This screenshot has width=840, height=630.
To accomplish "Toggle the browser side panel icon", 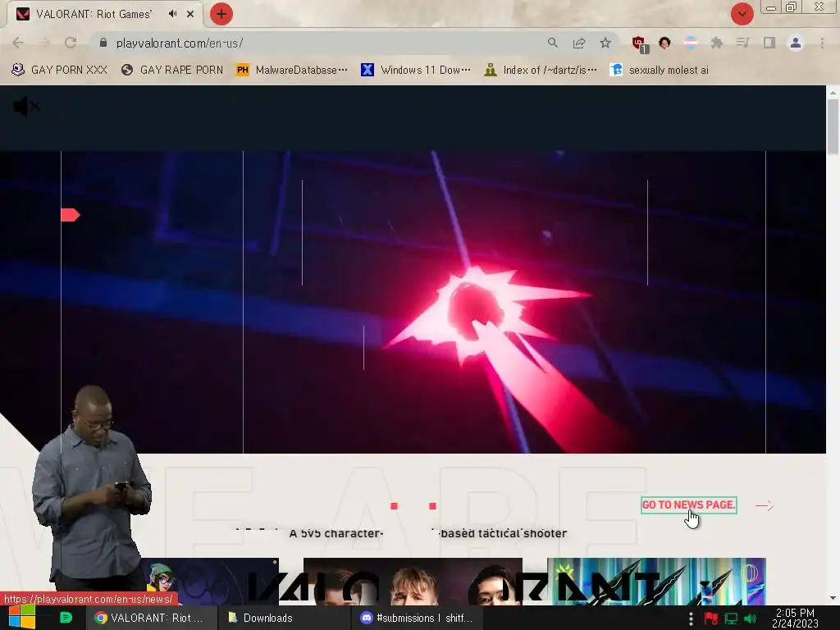I will click(x=769, y=43).
